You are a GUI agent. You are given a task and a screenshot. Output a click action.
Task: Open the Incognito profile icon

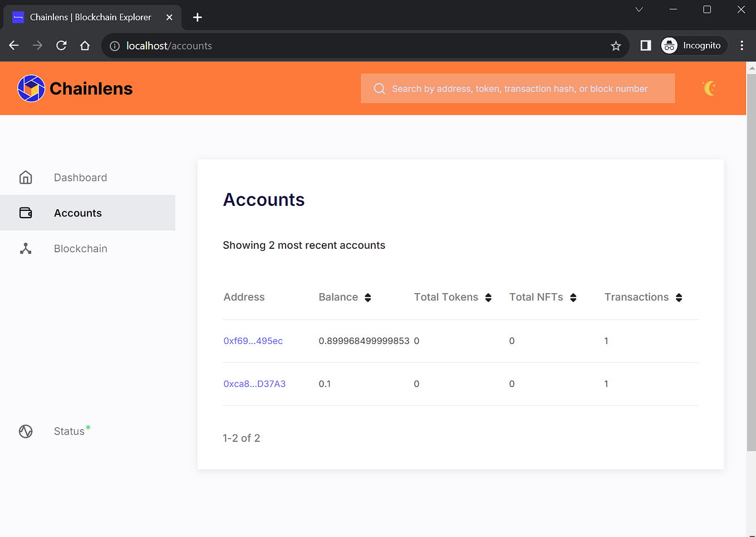669,46
